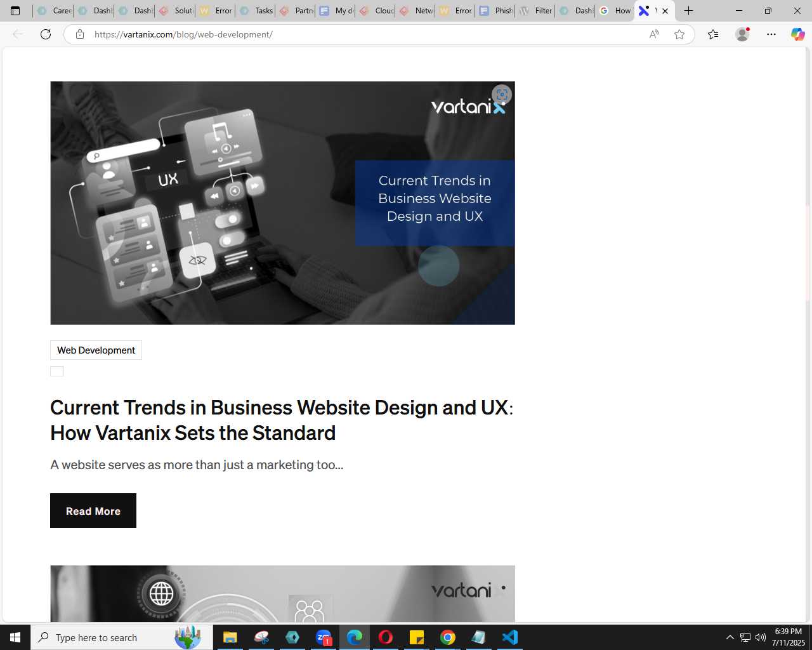The image size is (812, 650).
Task: Click the Read More button
Action: (x=93, y=511)
